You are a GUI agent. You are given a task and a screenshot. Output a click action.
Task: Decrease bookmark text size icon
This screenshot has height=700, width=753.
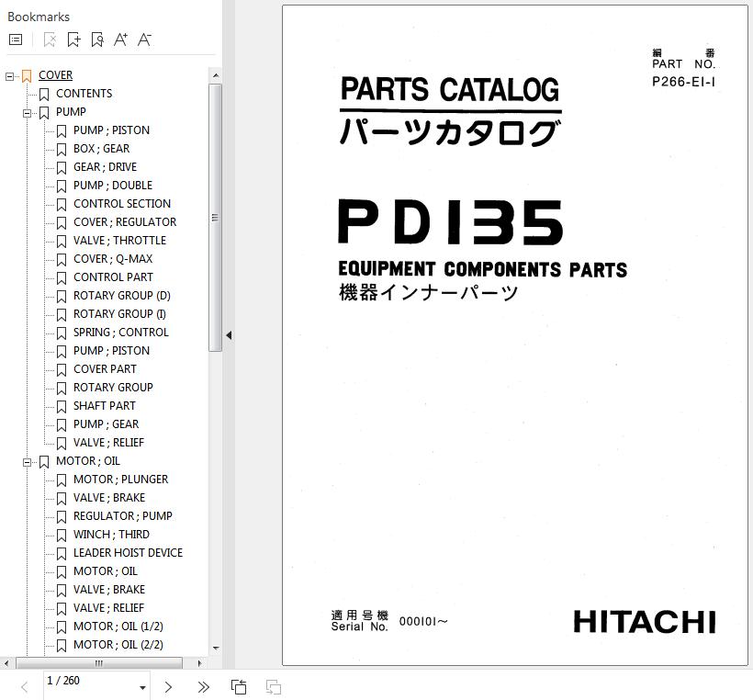click(144, 40)
